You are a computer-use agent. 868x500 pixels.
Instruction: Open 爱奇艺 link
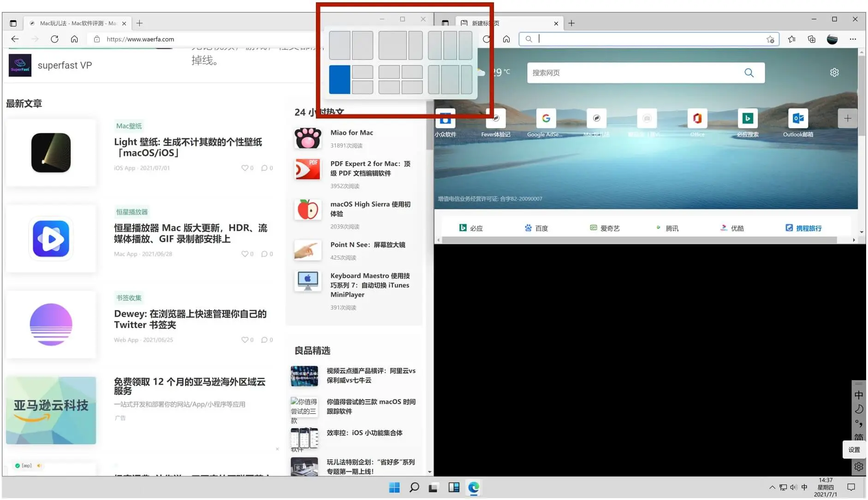pos(605,228)
